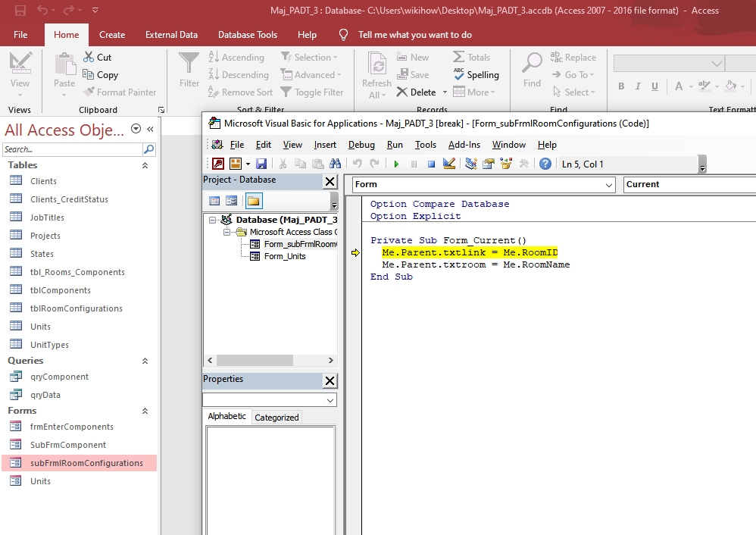This screenshot has height=535, width=756.
Task: Click the Refresh All icon in the ribbon
Action: [x=377, y=75]
